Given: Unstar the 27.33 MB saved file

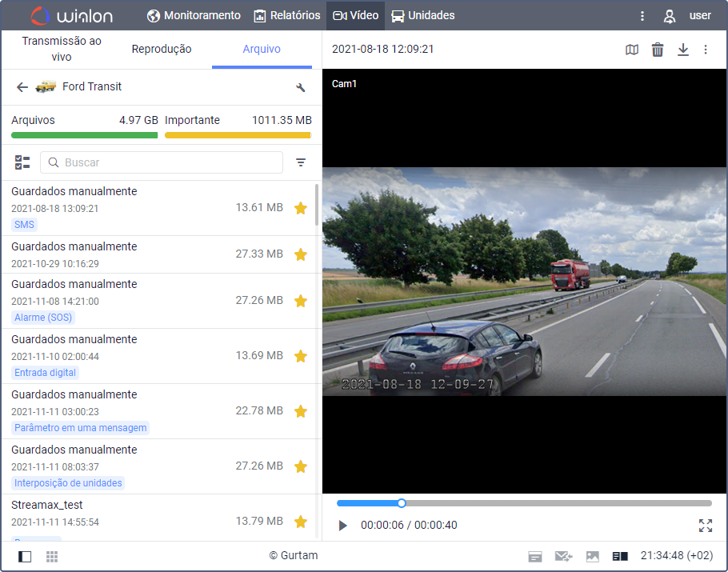Looking at the screenshot, I should [301, 254].
